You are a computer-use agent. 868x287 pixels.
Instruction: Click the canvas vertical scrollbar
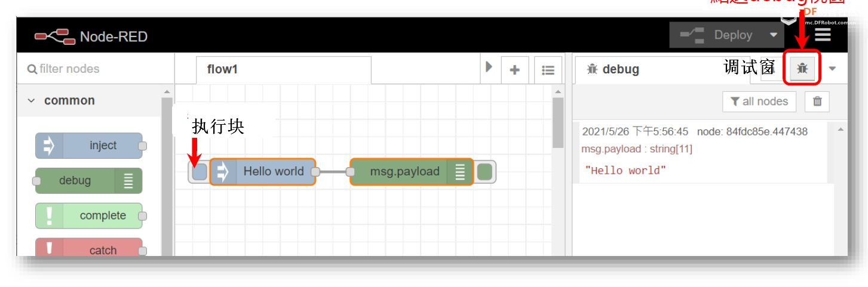click(x=558, y=122)
